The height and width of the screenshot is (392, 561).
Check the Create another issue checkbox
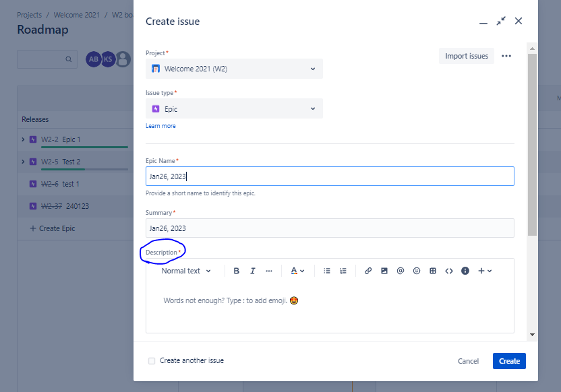click(x=151, y=361)
